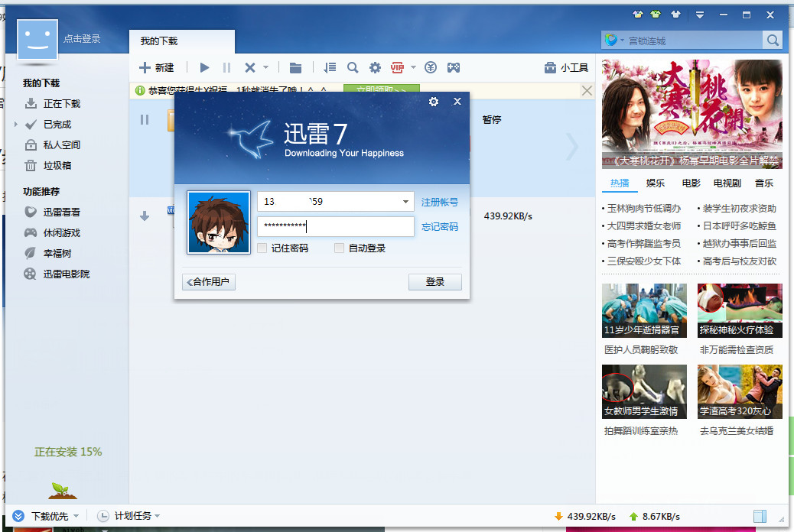Create a new download task with 新建
Viewport: 794px width, 532px height.
(156, 67)
